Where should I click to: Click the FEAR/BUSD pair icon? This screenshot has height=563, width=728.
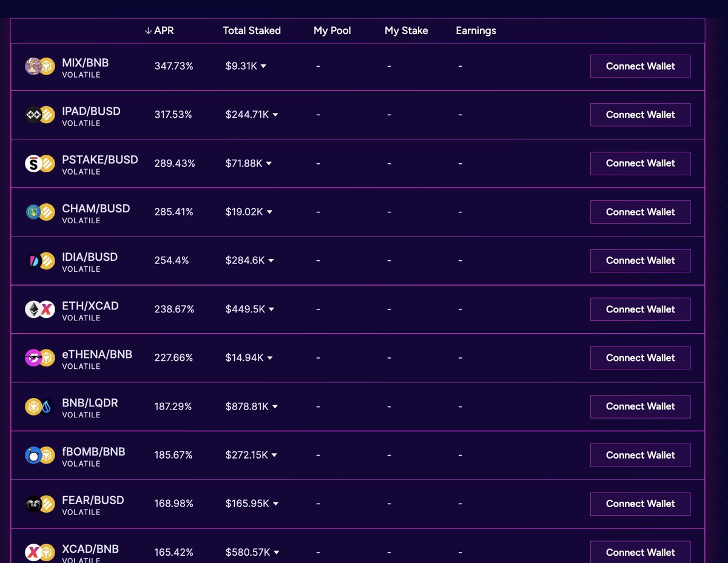point(39,504)
